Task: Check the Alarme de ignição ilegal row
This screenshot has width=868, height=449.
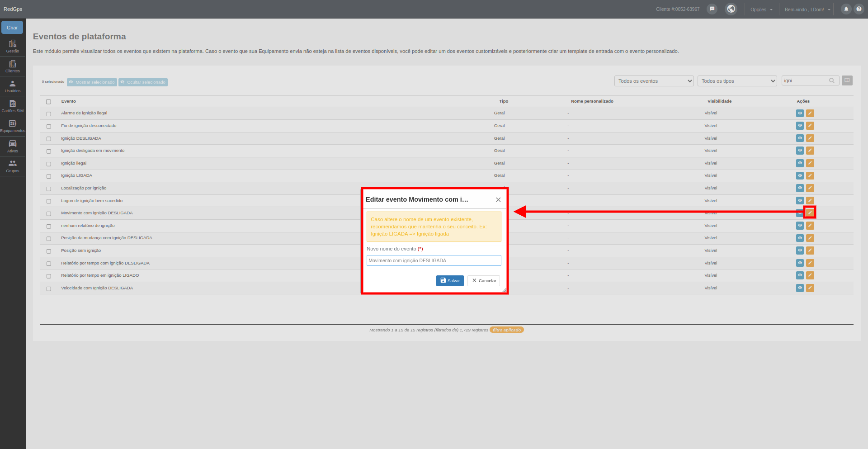Action: point(48,114)
